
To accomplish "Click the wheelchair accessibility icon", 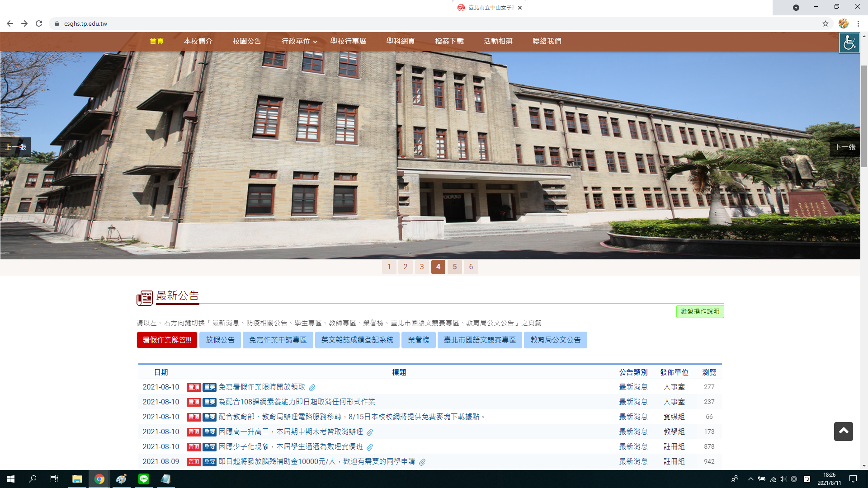I will [x=849, y=43].
